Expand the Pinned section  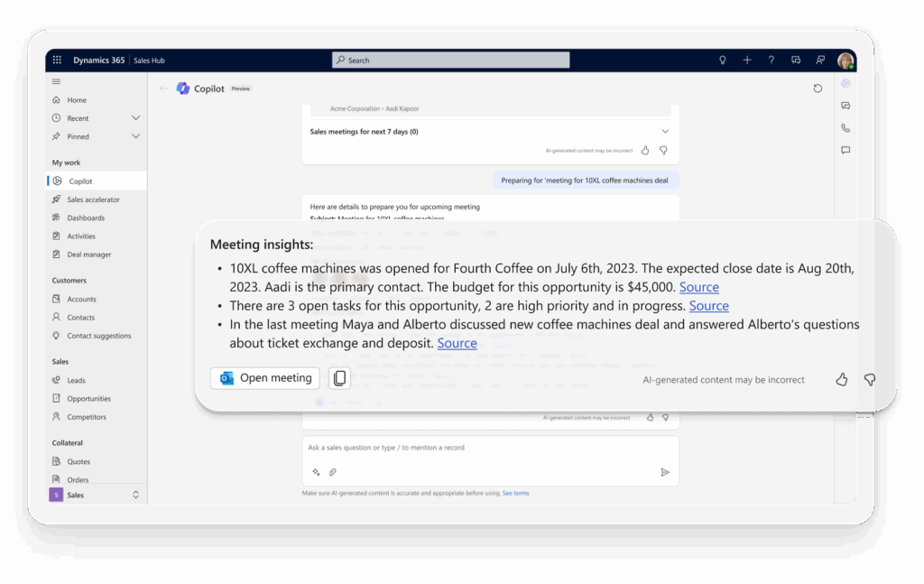point(135,136)
